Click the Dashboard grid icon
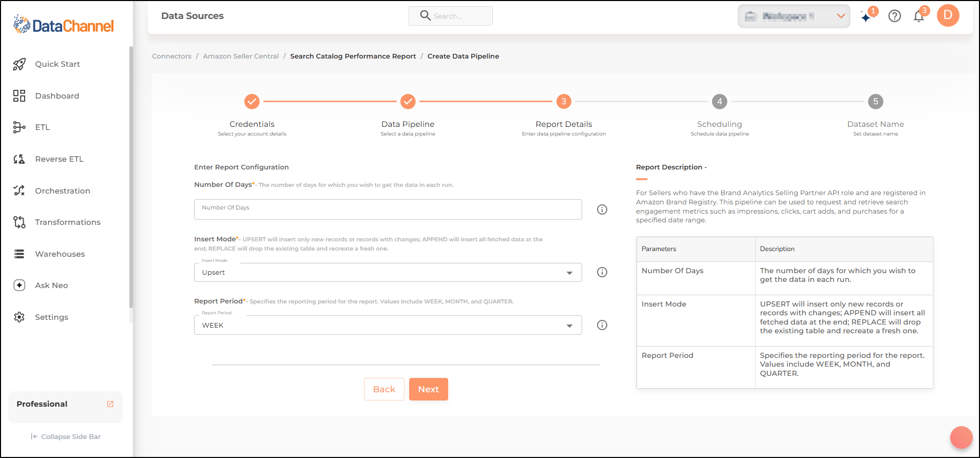Screen dimensions: 980x458 click(x=20, y=96)
